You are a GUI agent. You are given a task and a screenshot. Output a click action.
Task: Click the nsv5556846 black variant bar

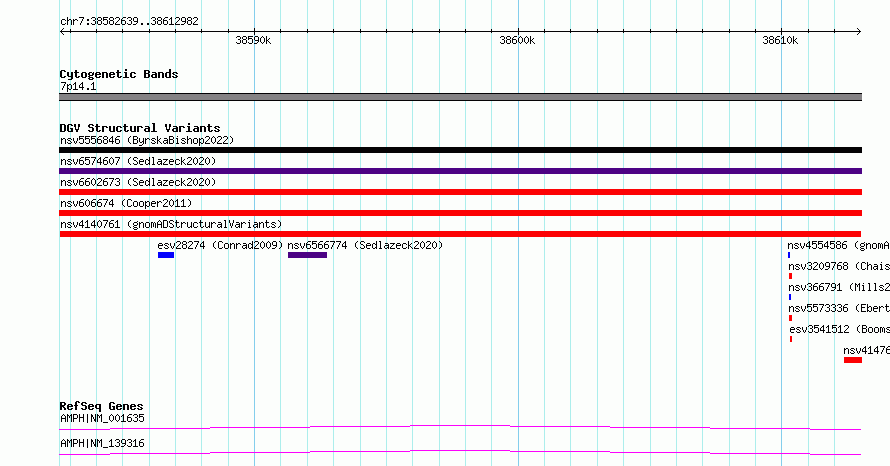(x=460, y=150)
